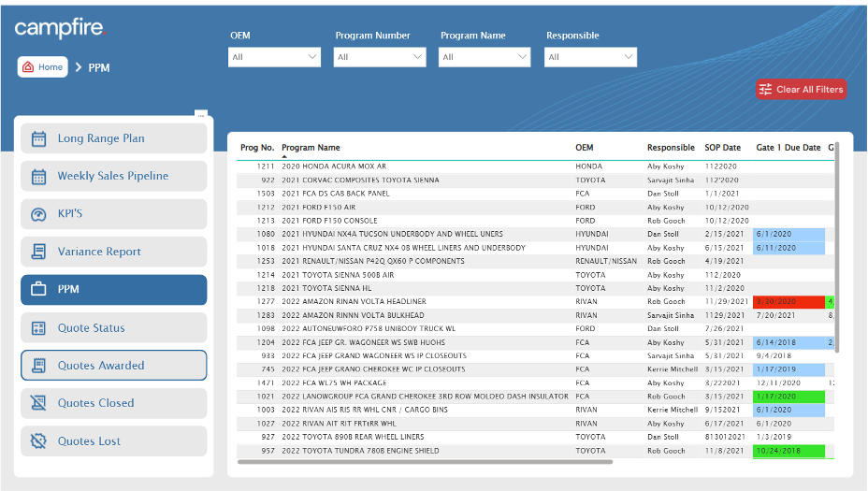Screen dimensions: 868x491
Task: Open the OEM filter dropdown
Action: [x=274, y=57]
